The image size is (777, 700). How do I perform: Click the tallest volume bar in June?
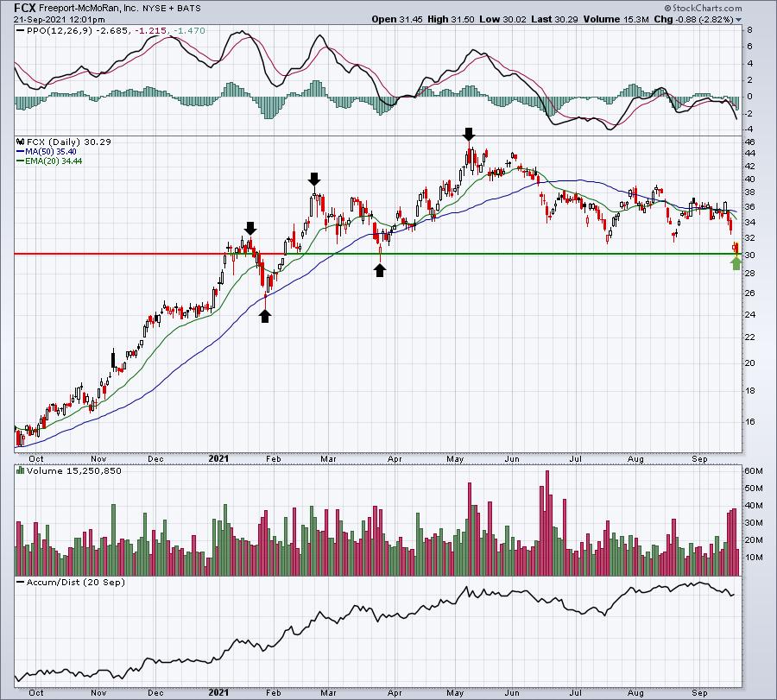pos(547,523)
